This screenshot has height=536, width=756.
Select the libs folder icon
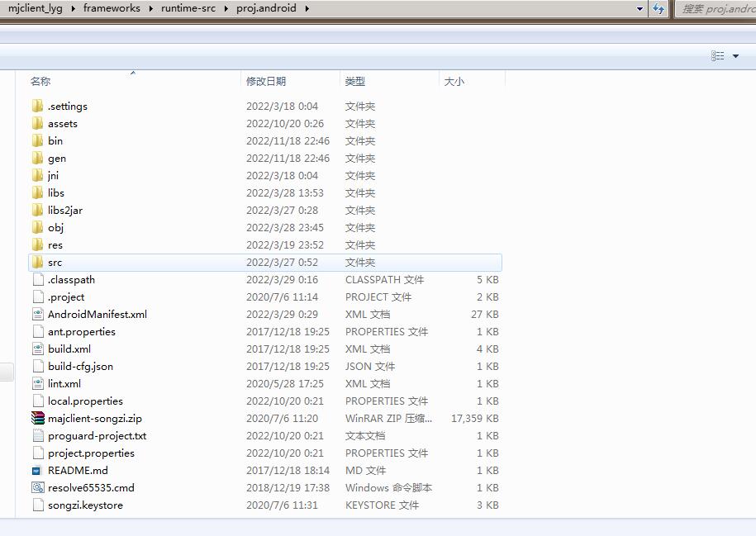tap(38, 192)
